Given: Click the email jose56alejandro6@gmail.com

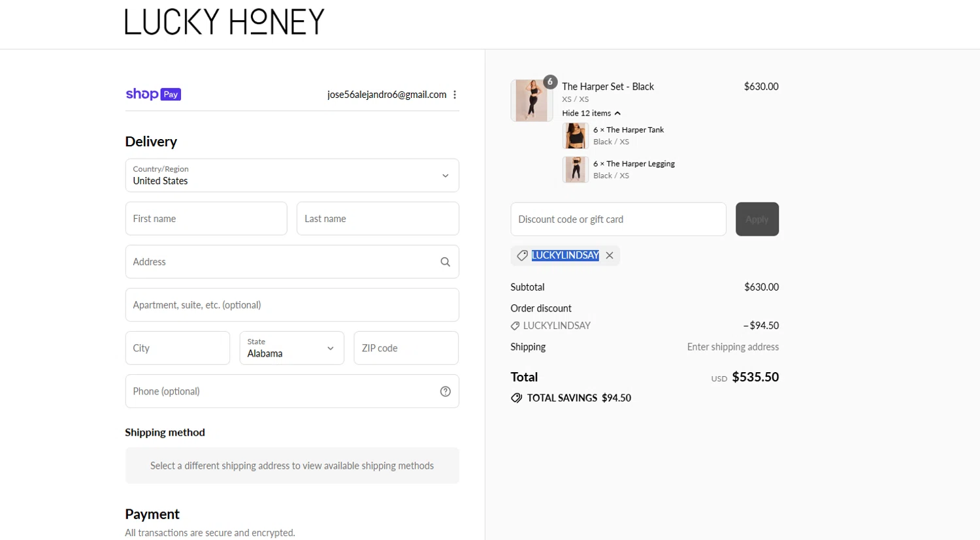Looking at the screenshot, I should point(387,95).
